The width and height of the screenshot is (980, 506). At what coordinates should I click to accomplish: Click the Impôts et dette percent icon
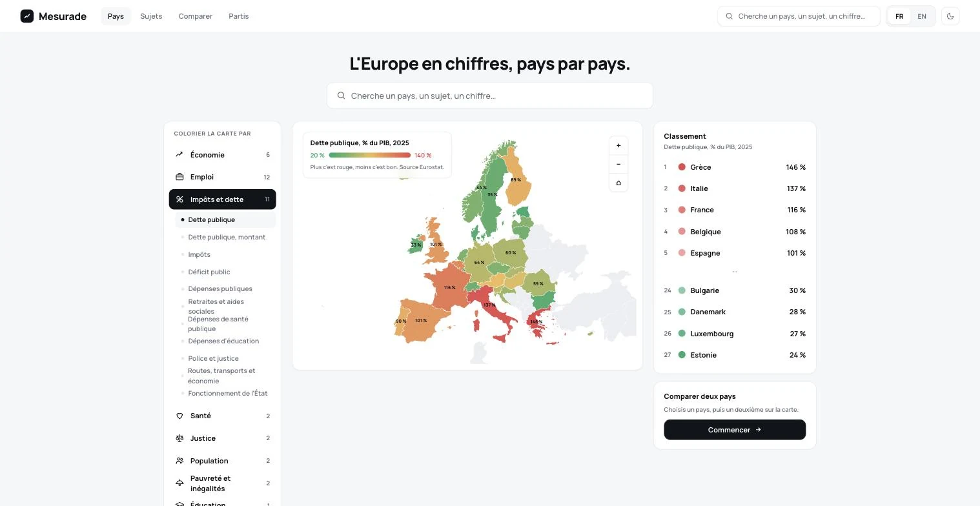pos(179,199)
